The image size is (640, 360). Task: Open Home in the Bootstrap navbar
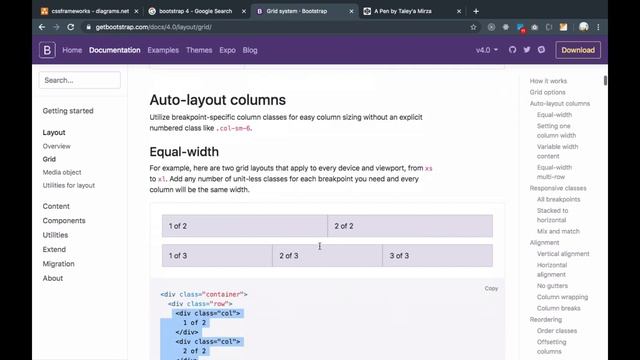[72, 50]
